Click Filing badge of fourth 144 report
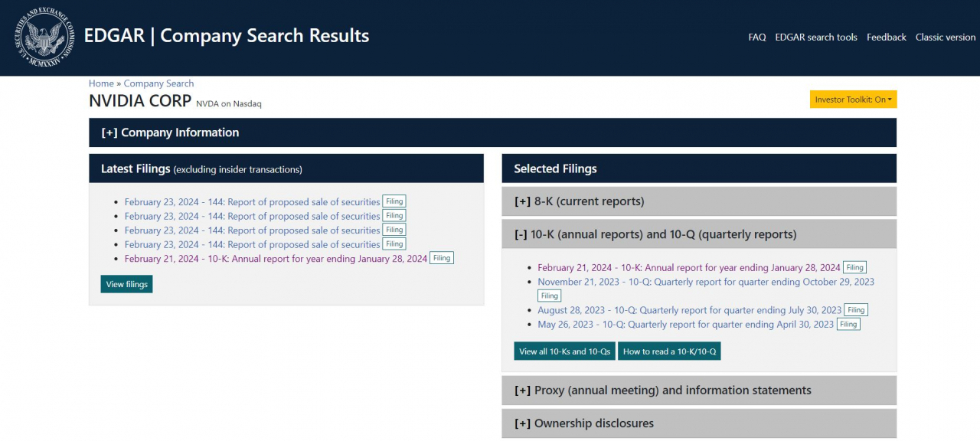Image resolution: width=980 pixels, height=441 pixels. pos(394,244)
